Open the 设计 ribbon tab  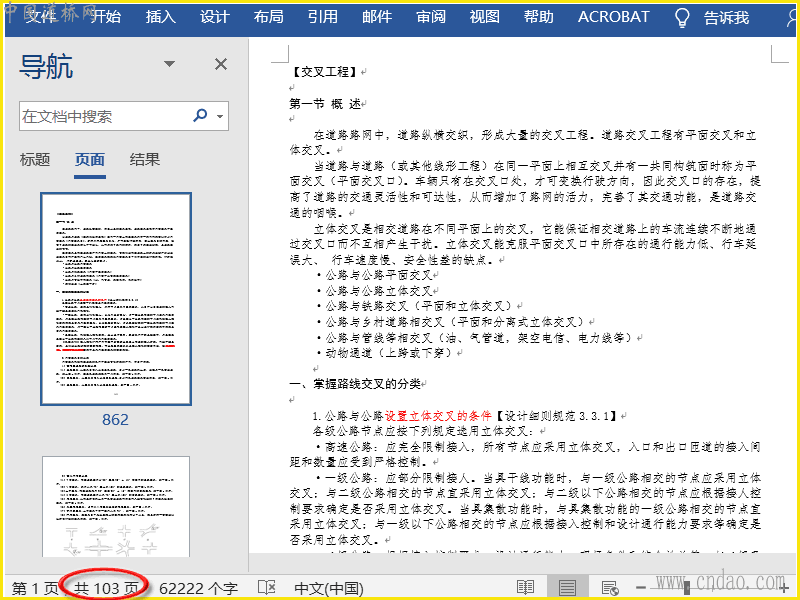214,17
